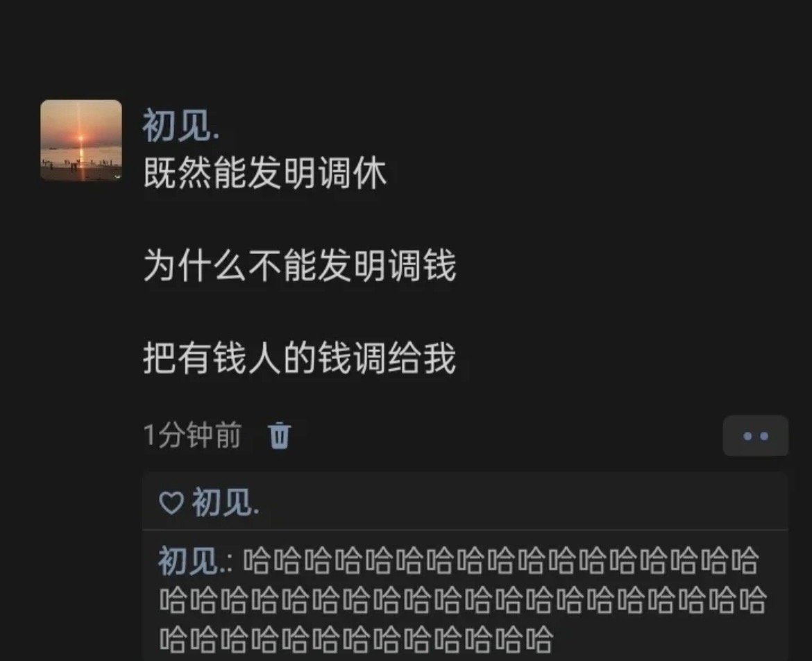Tap empty space in the likes row

click(x=523, y=502)
